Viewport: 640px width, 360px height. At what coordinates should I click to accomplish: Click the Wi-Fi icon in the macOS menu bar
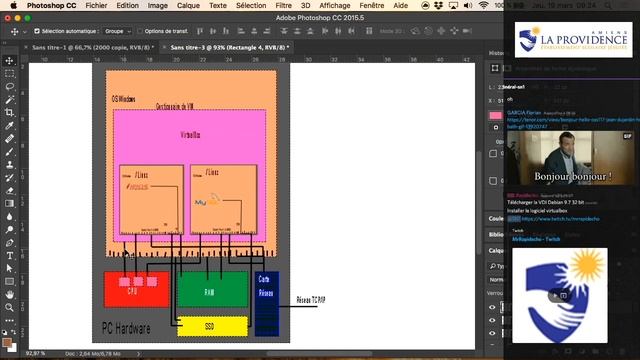[x=484, y=5]
